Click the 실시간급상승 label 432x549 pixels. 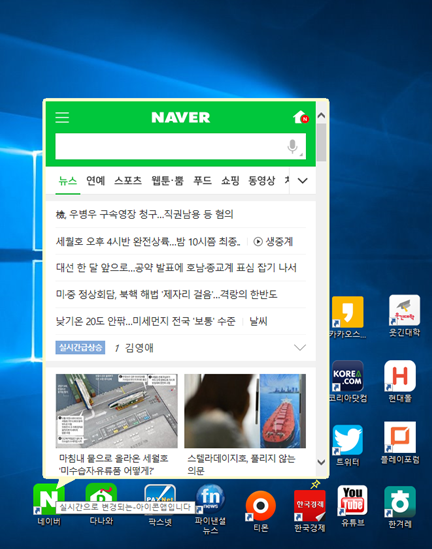[x=80, y=347]
